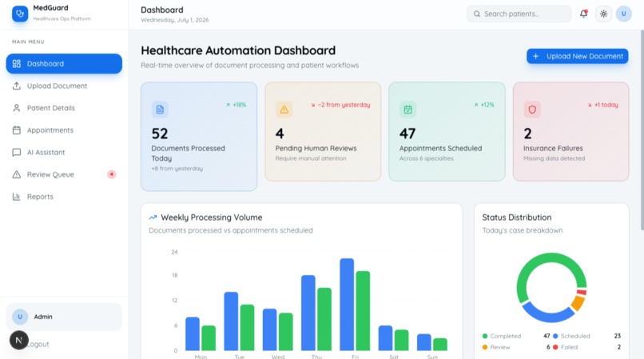Click the +12% trend indicator

pos(484,105)
